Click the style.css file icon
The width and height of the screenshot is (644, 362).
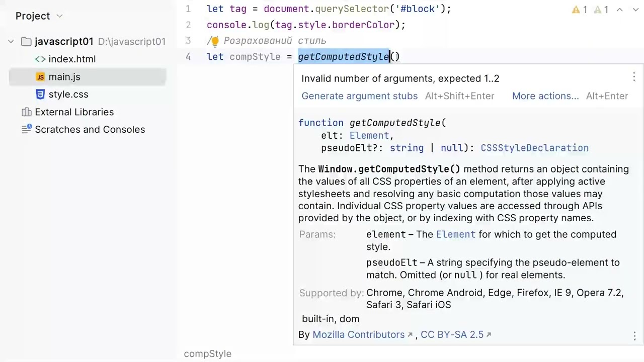point(40,95)
